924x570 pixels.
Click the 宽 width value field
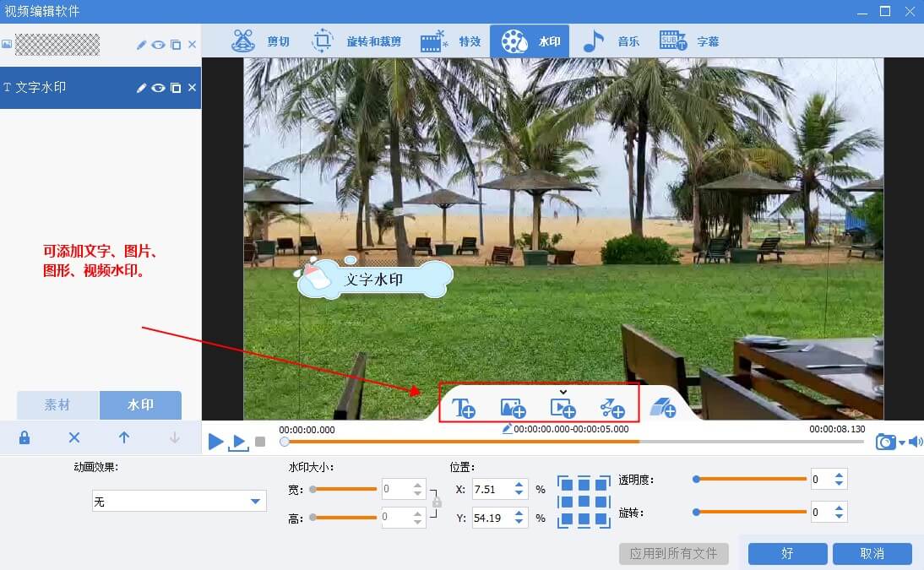pyautogui.click(x=396, y=489)
